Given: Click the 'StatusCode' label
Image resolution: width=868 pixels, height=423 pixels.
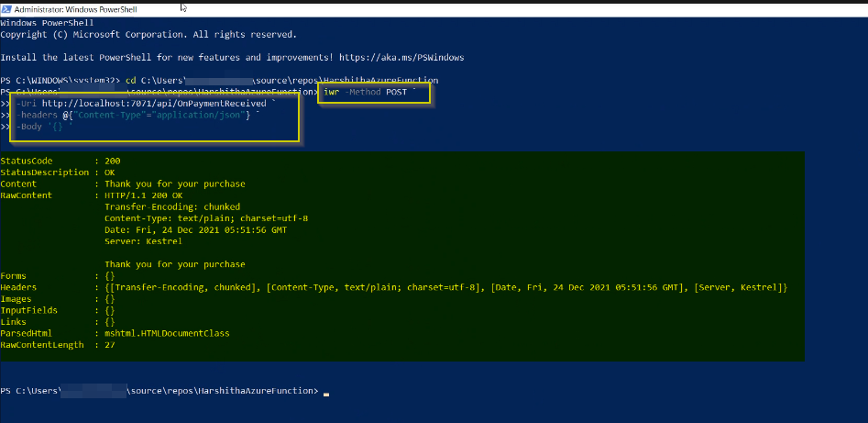Looking at the screenshot, I should pos(27,161).
